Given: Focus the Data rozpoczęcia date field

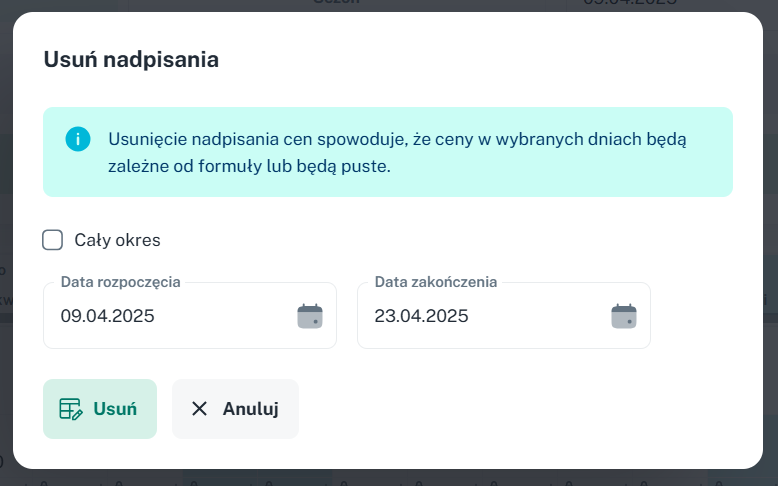Looking at the screenshot, I should (x=190, y=316).
